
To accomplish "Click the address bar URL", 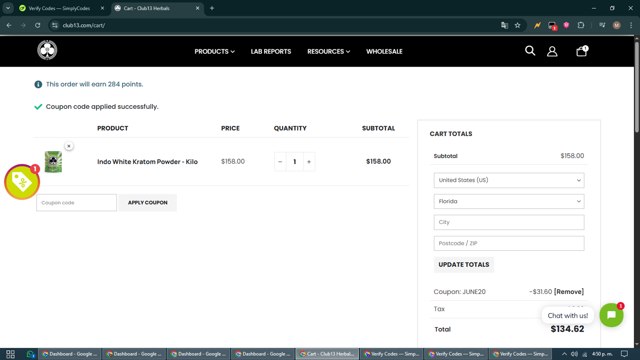I will tap(84, 25).
